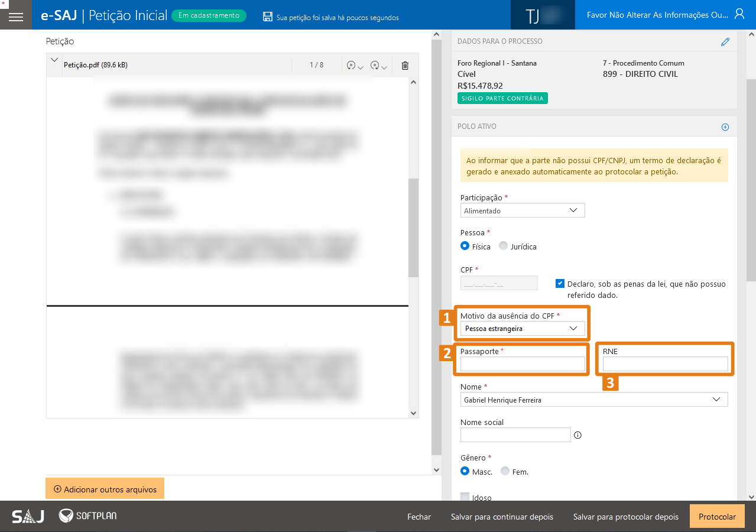Click the Nome social info icon
Image resolution: width=756 pixels, height=532 pixels.
click(x=578, y=436)
